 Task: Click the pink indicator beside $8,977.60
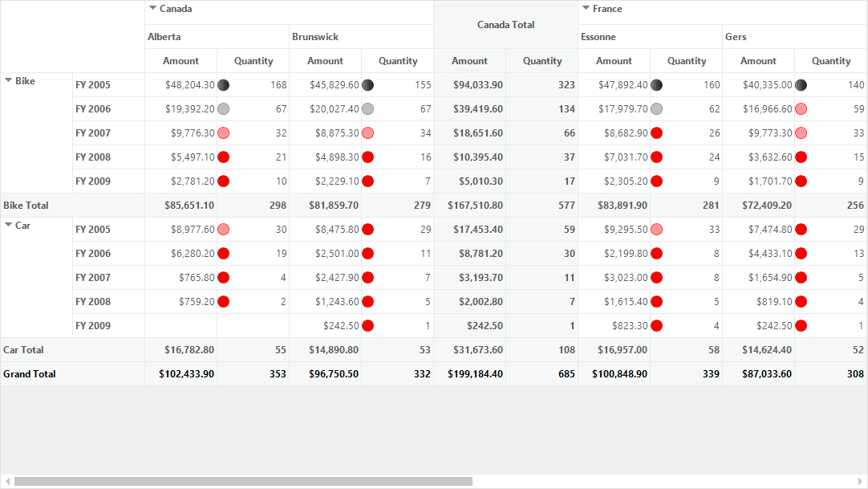point(224,230)
